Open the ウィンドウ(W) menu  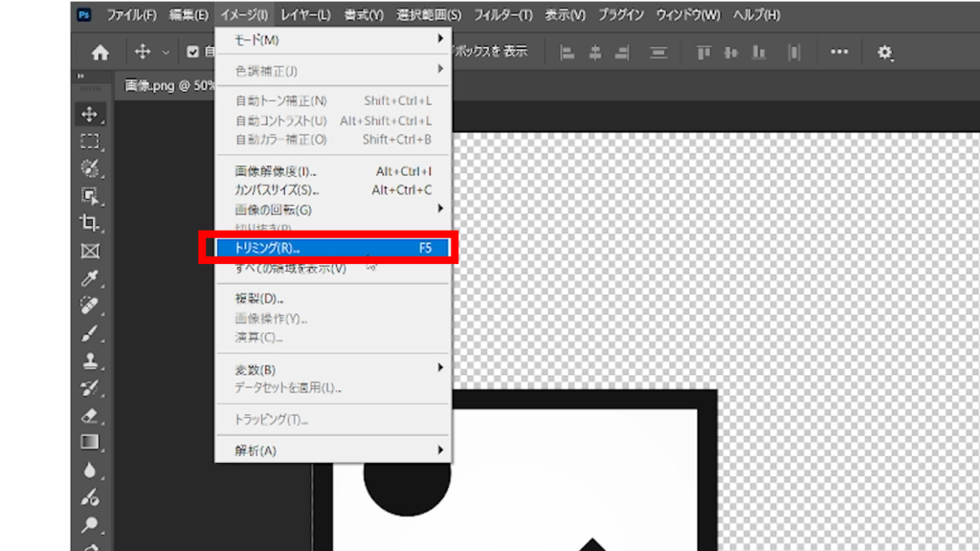point(687,15)
